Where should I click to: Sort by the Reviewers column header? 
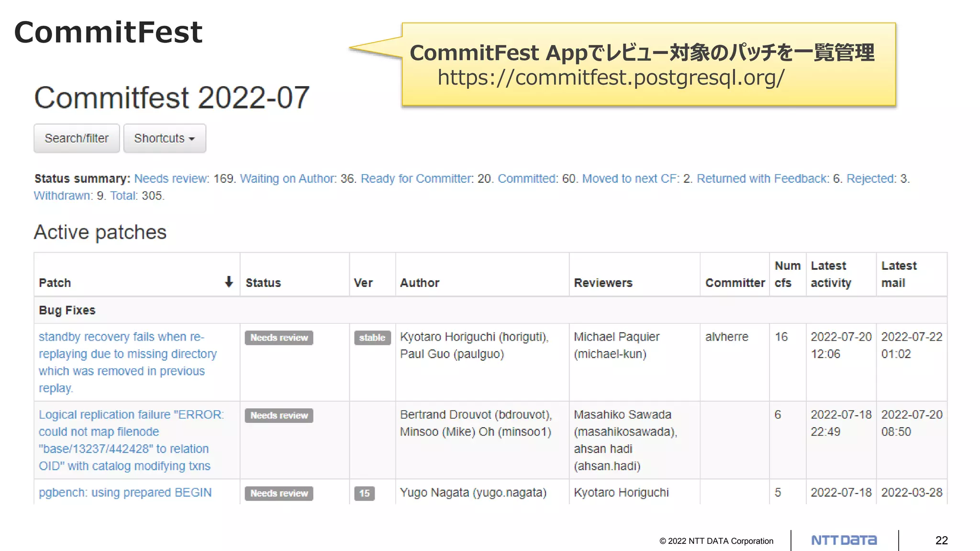[x=603, y=283]
